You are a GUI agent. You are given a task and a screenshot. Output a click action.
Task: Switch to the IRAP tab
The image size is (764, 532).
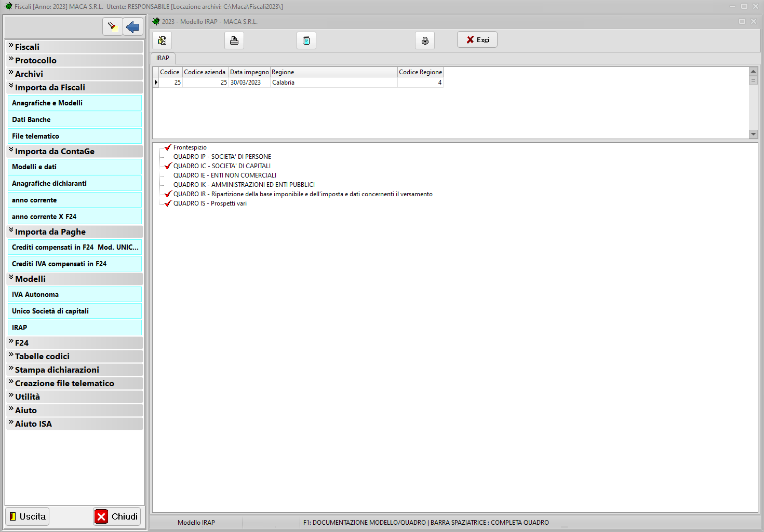point(163,58)
